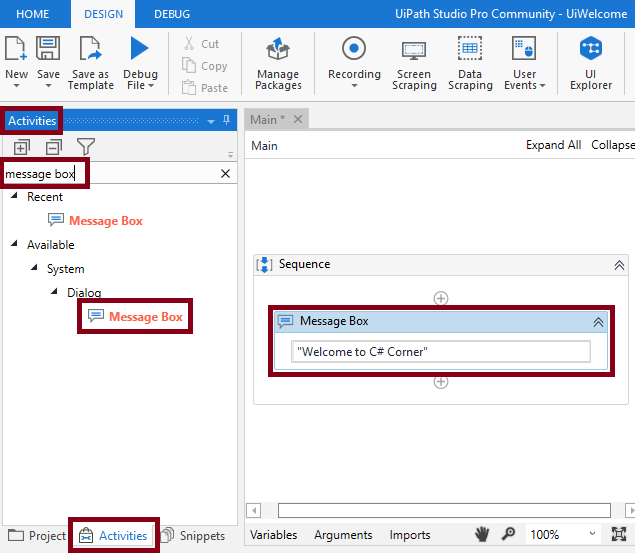Close the Main document tab
The image size is (635, 553).
(x=298, y=119)
